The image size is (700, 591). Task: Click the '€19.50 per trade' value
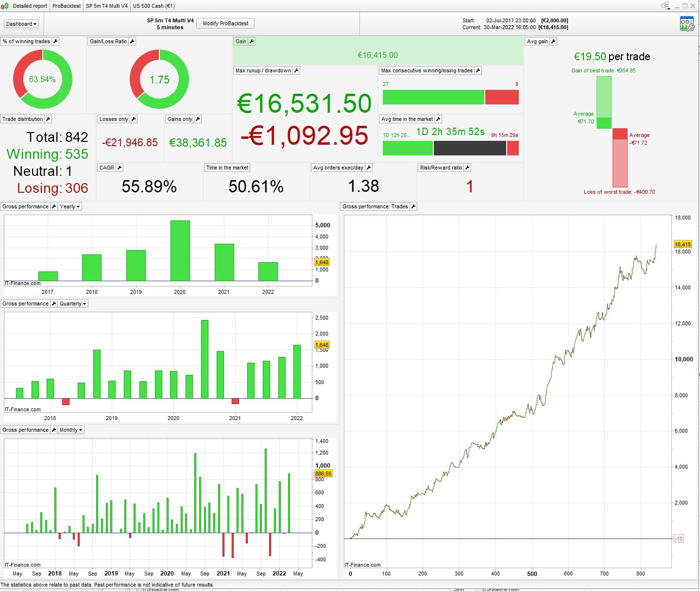612,57
